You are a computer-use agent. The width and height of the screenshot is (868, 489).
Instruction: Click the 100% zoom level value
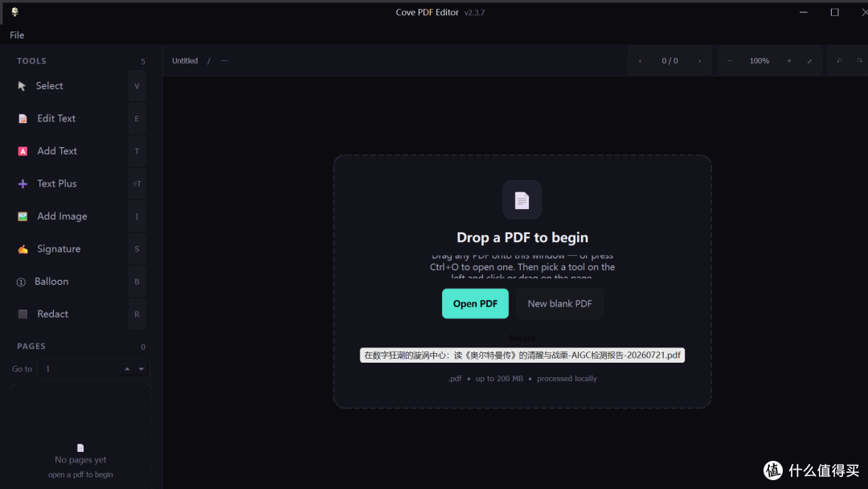point(759,61)
